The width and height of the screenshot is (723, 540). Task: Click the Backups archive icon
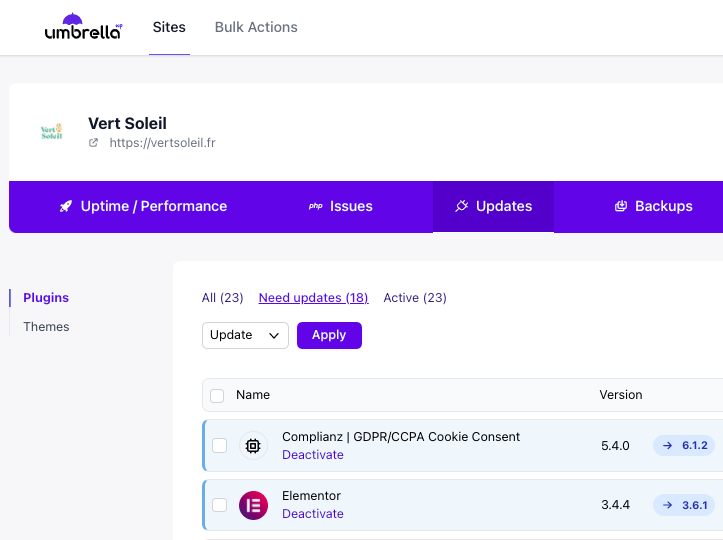(x=621, y=206)
